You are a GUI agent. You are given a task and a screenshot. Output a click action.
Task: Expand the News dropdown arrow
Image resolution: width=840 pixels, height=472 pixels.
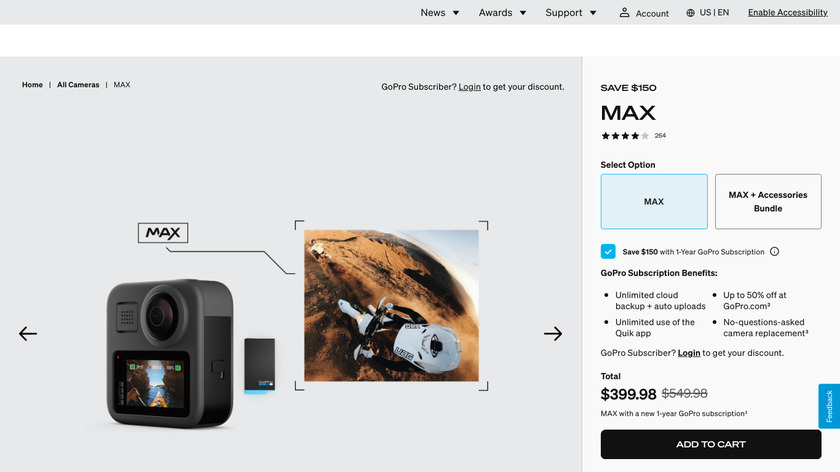click(456, 13)
